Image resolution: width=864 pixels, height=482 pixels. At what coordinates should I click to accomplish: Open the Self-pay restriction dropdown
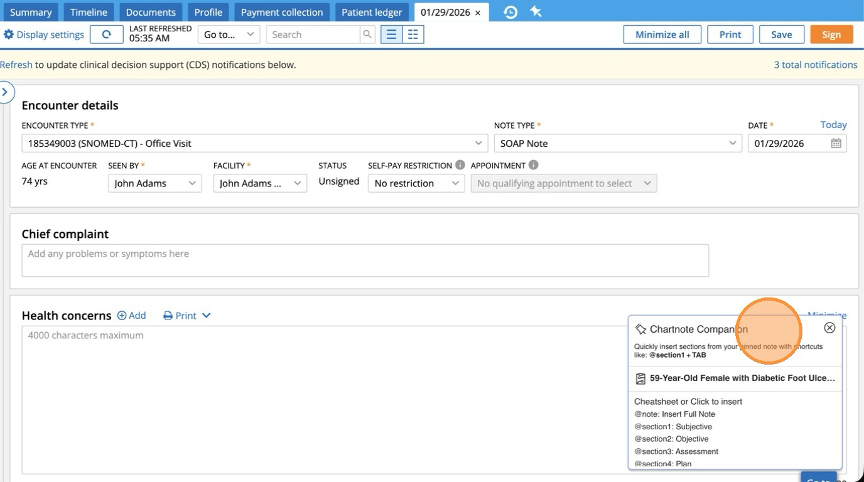coord(416,183)
